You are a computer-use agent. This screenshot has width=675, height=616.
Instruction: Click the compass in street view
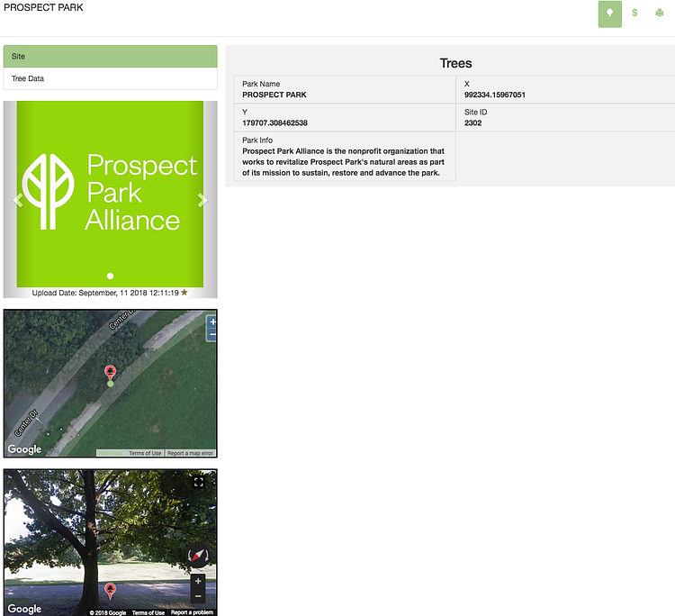[197, 556]
